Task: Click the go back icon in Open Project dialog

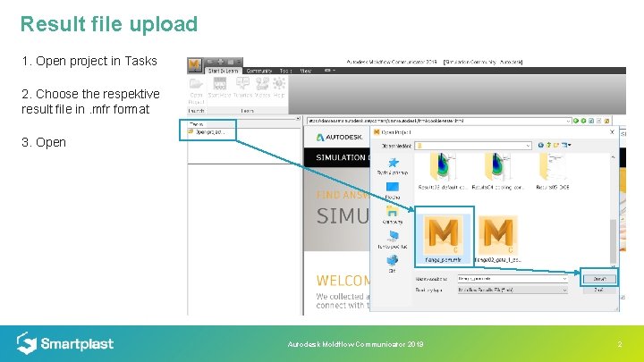Action: (x=540, y=145)
